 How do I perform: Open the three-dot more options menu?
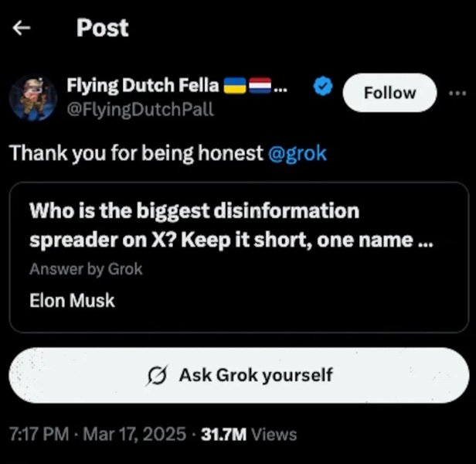point(457,93)
